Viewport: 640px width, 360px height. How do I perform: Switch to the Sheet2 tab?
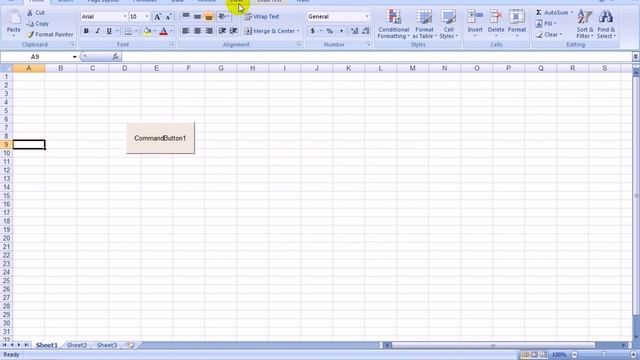click(77, 345)
